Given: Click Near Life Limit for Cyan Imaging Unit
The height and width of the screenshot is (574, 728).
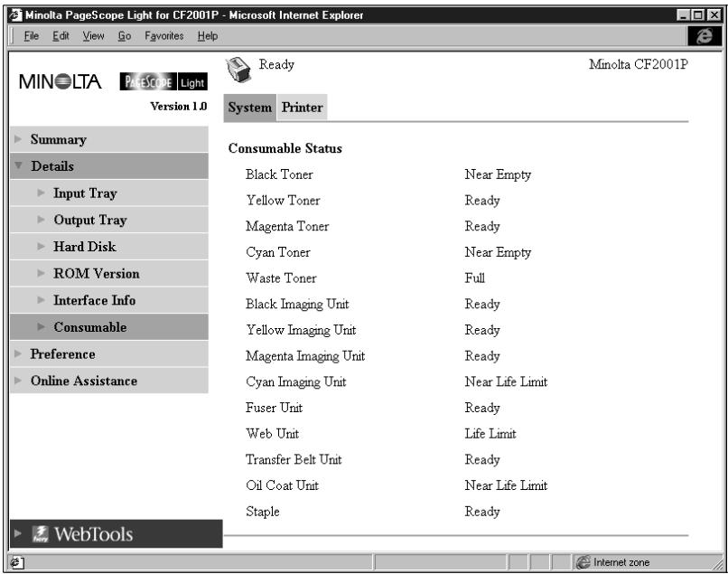Looking at the screenshot, I should coord(506,381).
